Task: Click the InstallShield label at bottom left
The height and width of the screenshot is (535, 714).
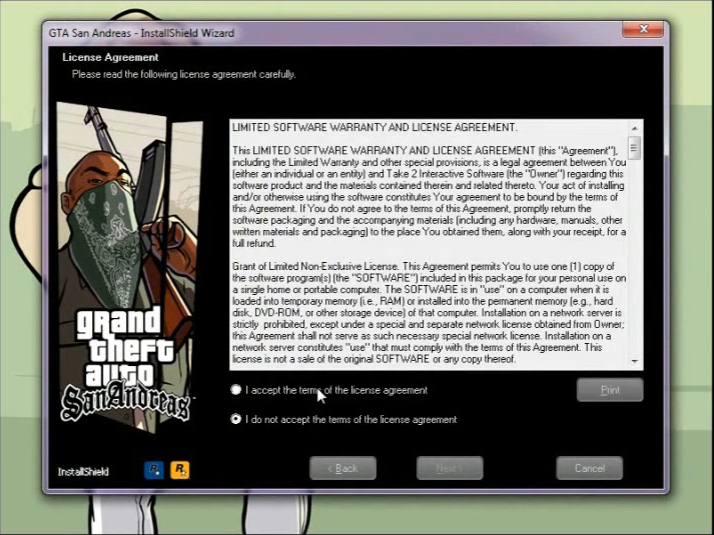Action: (x=83, y=471)
